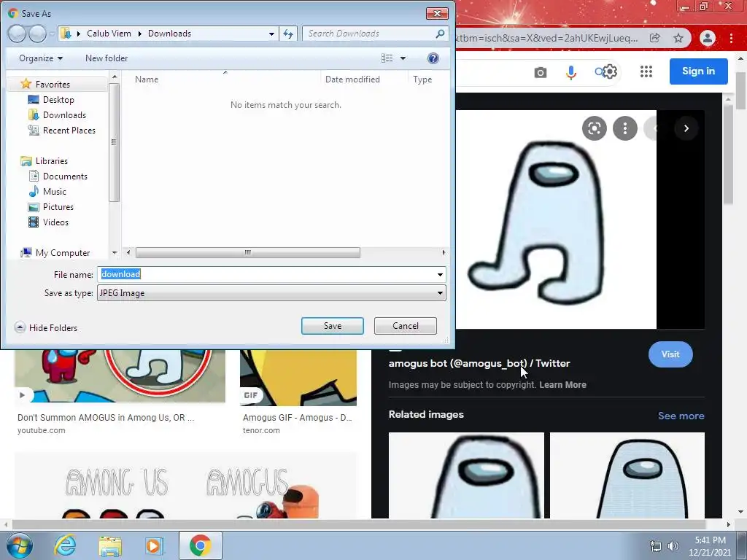The width and height of the screenshot is (747, 560).
Task: Open address path history dropdown
Action: 271,34
